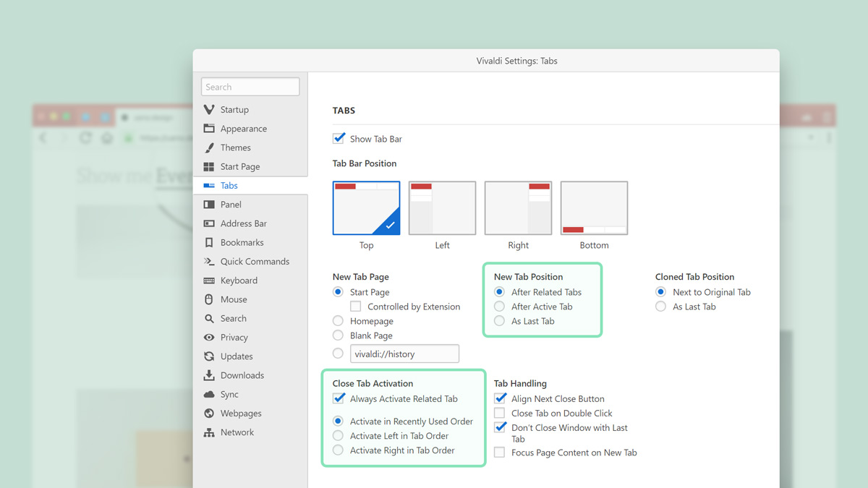868x488 pixels.
Task: Toggle Always Activate Related Tab
Action: [339, 398]
